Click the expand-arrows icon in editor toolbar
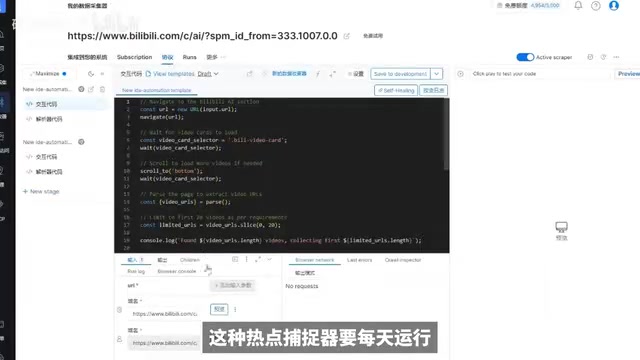Image resolution: width=640 pixels, height=360 pixels. [x=333, y=74]
